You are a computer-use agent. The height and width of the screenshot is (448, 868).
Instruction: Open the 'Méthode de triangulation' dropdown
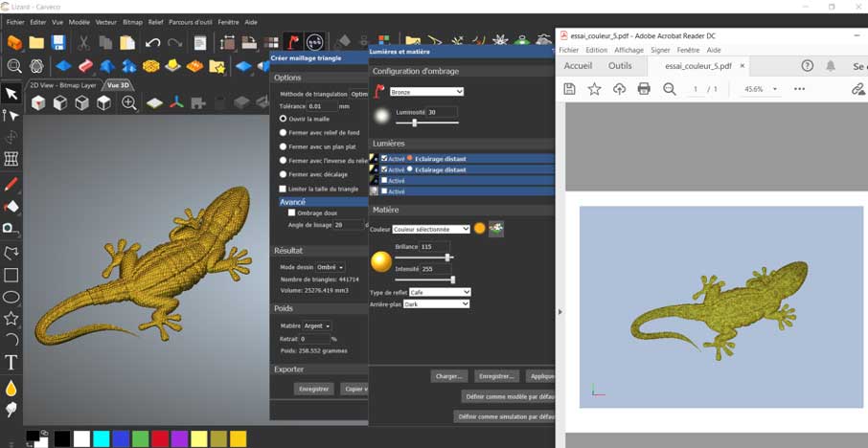click(359, 94)
